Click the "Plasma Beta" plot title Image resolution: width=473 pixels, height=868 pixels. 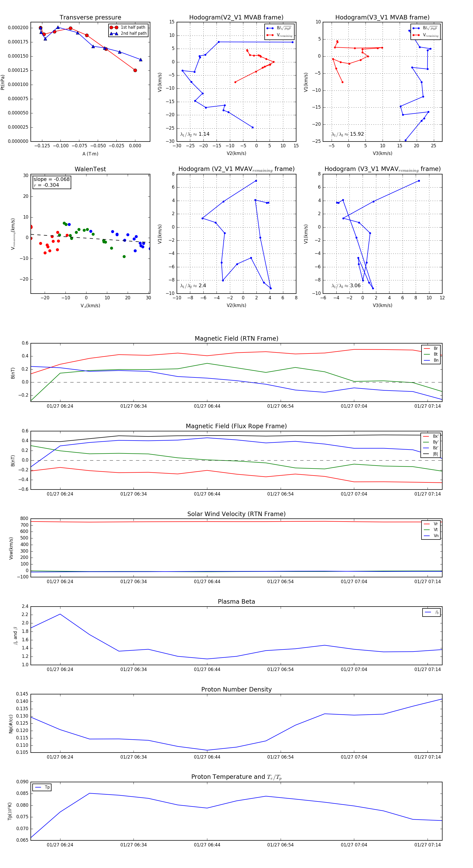(x=236, y=602)
